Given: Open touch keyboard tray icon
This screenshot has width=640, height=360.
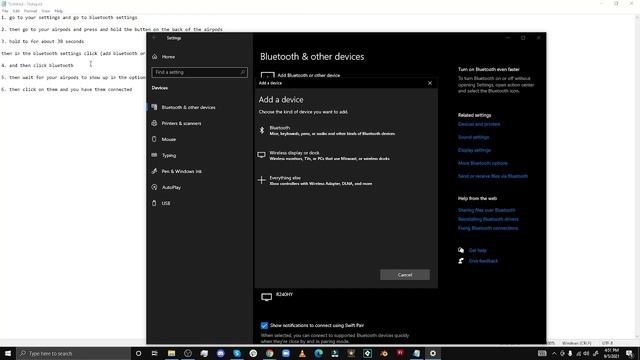Looking at the screenshot, I should [542, 353].
